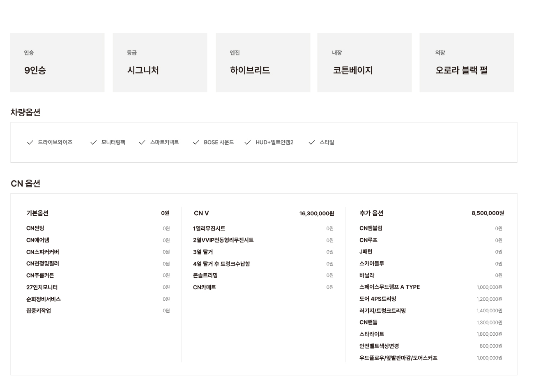
Task: Click the 우드플로우/앞발판마감/도어스커프 row
Action: point(431,358)
